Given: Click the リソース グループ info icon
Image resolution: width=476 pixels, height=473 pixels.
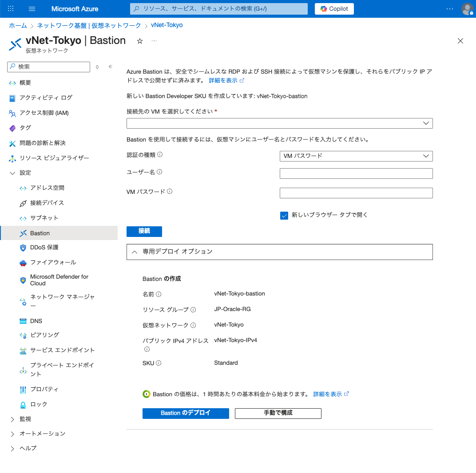Looking at the screenshot, I should 193,309.
